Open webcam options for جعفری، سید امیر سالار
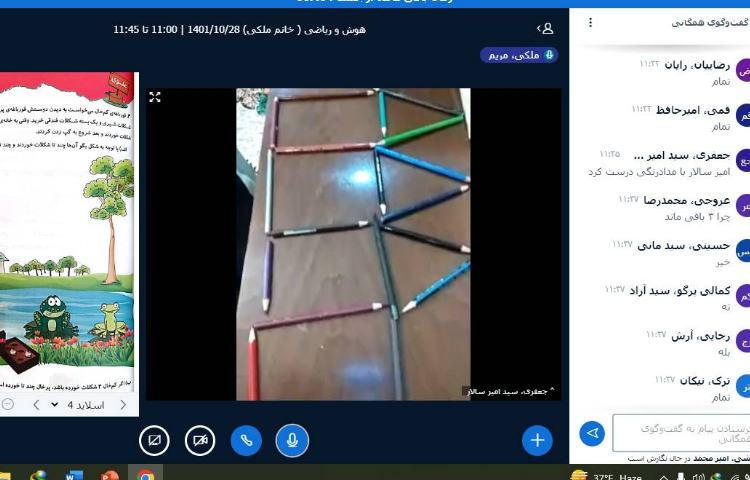750x480 pixels. 510,391
